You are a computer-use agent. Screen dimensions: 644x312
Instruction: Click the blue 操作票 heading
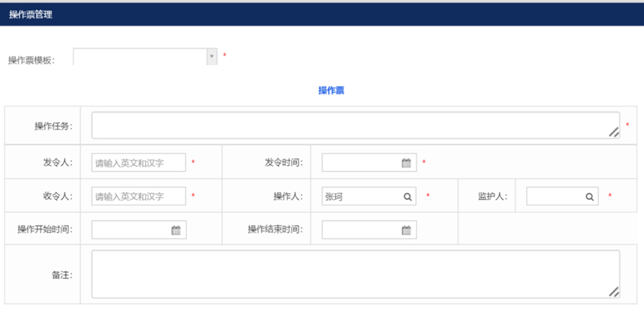tap(331, 91)
